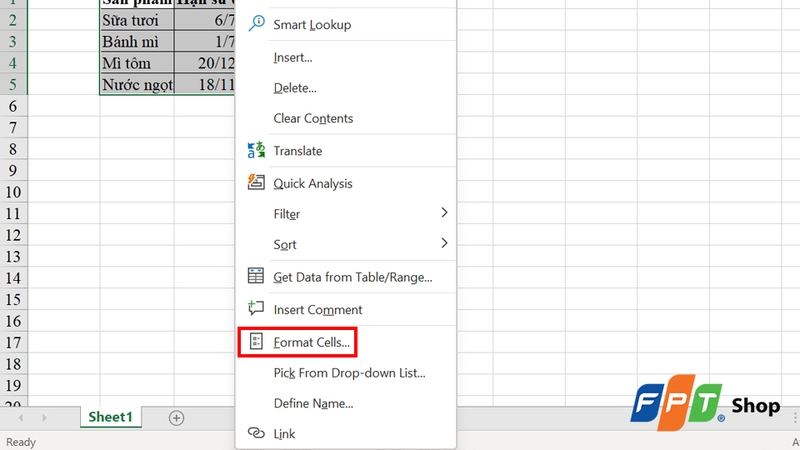The image size is (800, 450).
Task: Select cell containing Sữa tươi
Action: click(137, 20)
